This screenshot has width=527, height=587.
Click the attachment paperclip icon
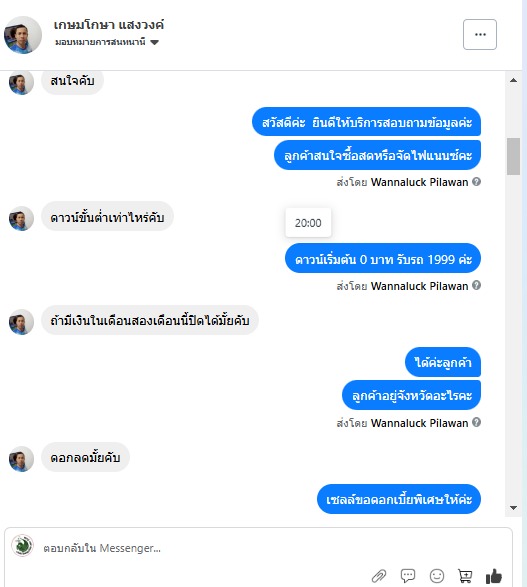[379, 575]
